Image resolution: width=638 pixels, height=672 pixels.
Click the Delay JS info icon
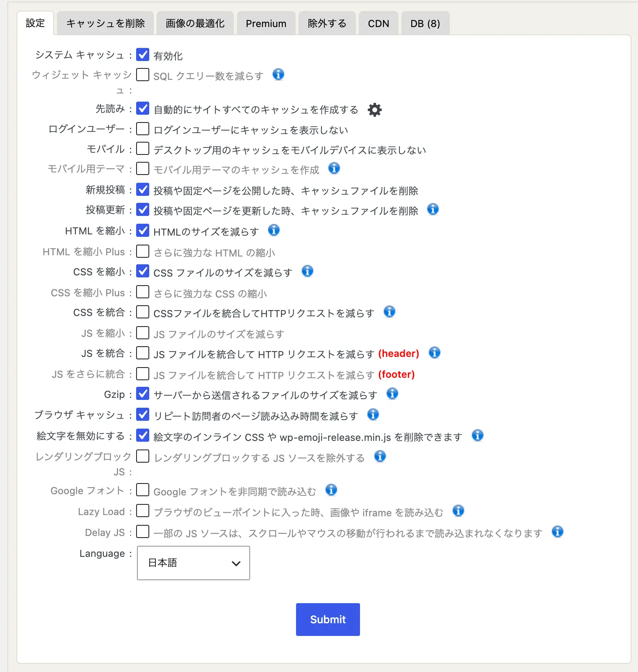[x=558, y=531]
